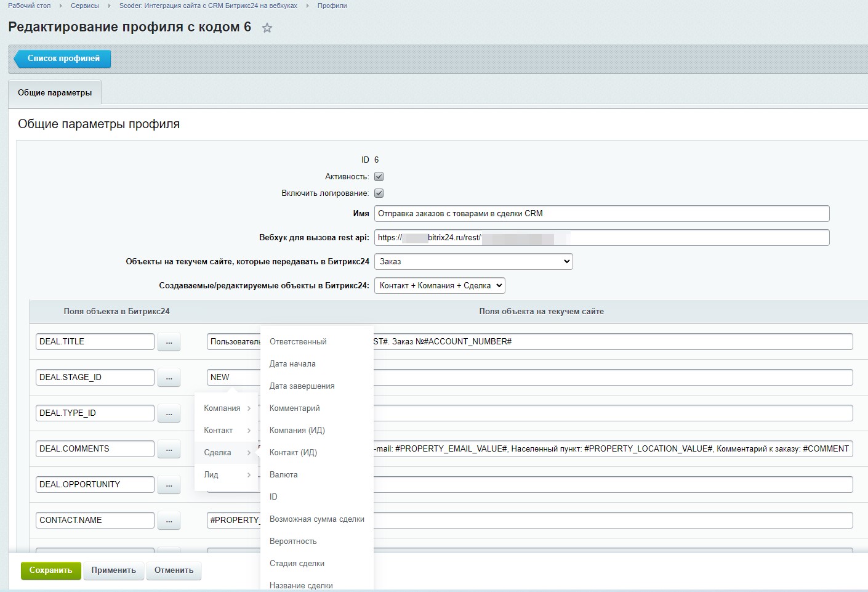Go back via Список профилей button
Viewport: 868px width, 592px height.
63,59
